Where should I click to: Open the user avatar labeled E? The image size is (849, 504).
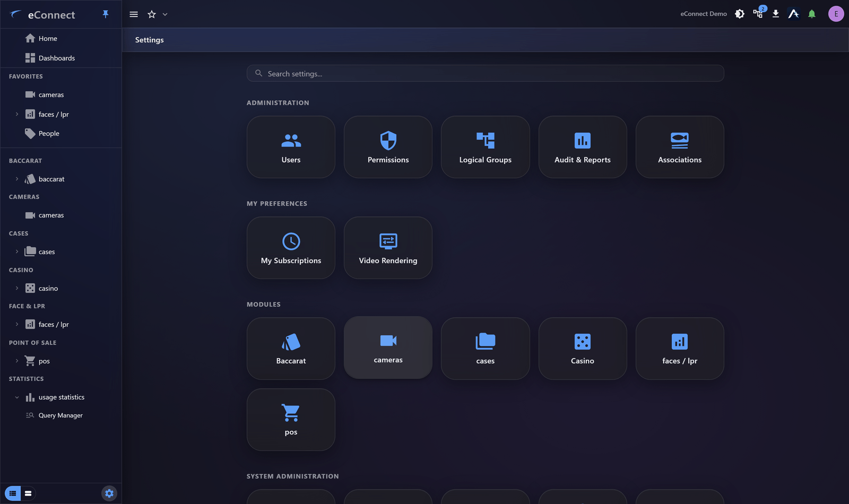point(836,14)
